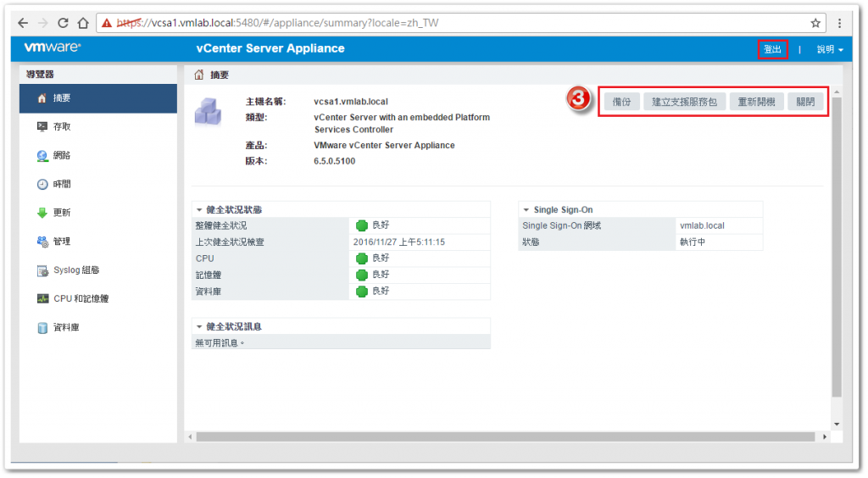Screen dimensions: 868x478
Task: Click the browser forward arrow
Action: [x=42, y=23]
